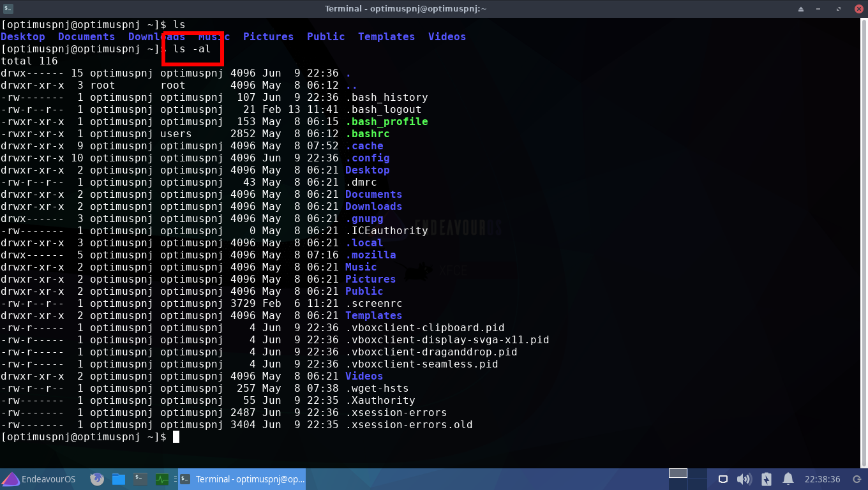This screenshot has height=490, width=868.
Task: Open the logout session icon
Action: point(857,479)
